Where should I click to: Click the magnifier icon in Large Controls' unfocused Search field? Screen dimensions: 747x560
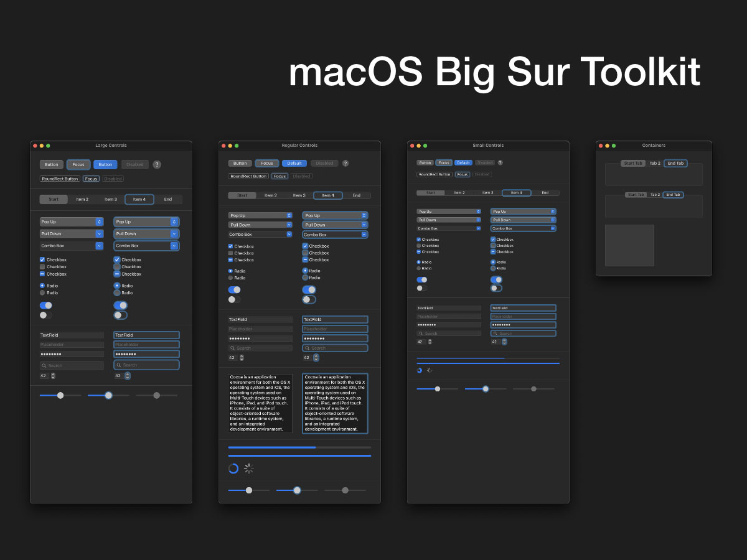44,365
